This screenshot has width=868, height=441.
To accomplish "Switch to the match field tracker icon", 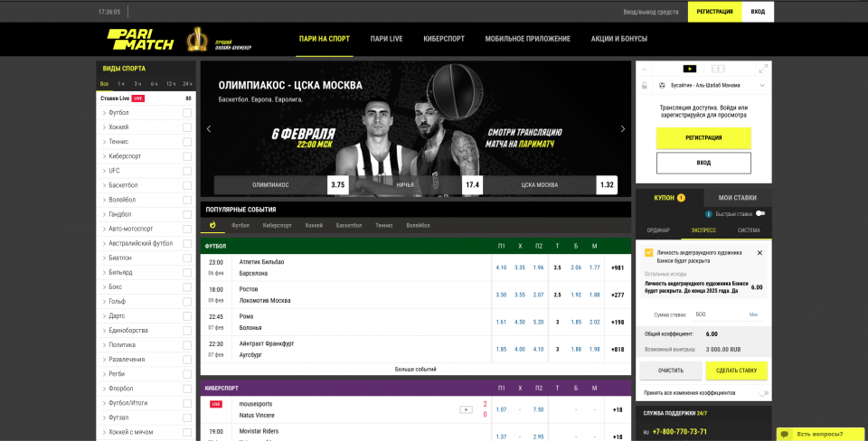I will [x=718, y=69].
